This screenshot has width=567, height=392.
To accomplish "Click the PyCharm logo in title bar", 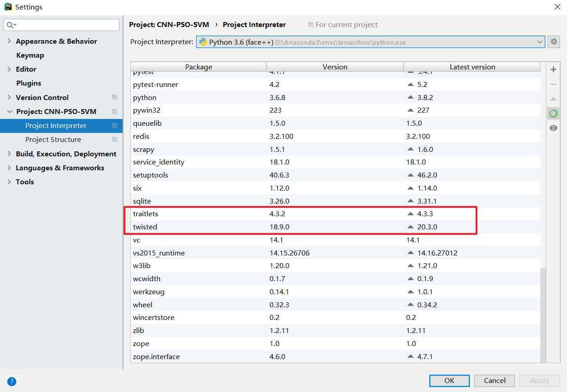I will point(8,7).
